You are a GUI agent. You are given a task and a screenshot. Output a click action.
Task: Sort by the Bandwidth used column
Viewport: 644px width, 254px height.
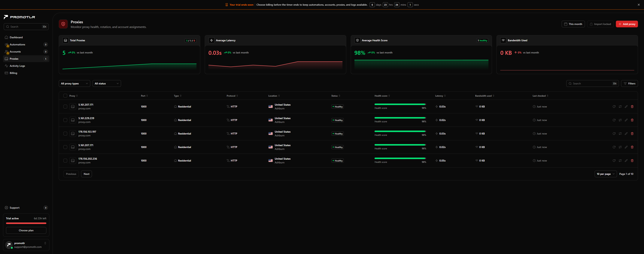(x=485, y=96)
